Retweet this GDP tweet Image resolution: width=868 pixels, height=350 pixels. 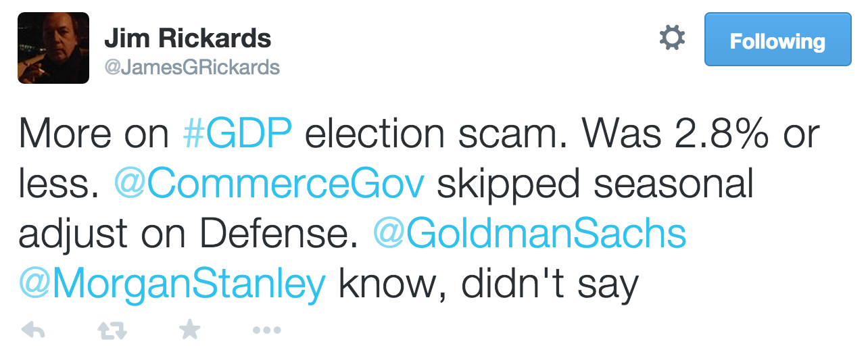click(111, 330)
